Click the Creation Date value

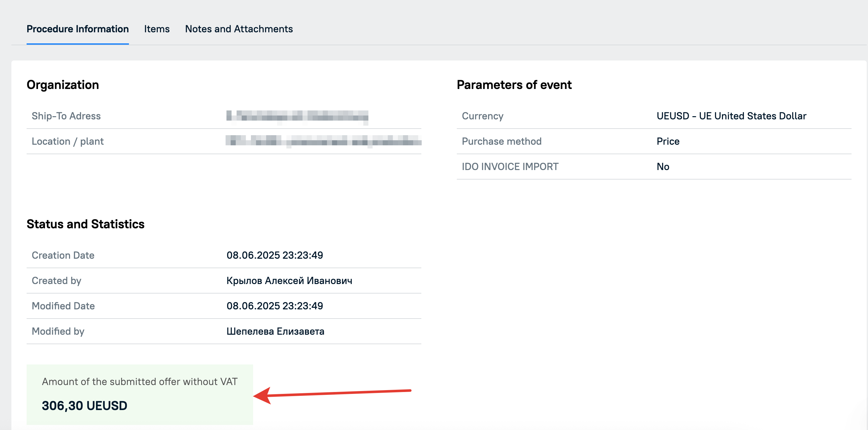click(x=275, y=255)
